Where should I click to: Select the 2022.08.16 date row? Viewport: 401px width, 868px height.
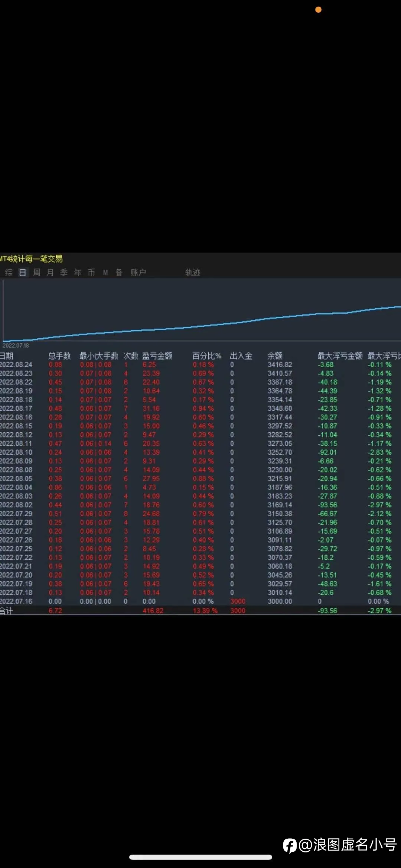pyautogui.click(x=200, y=417)
